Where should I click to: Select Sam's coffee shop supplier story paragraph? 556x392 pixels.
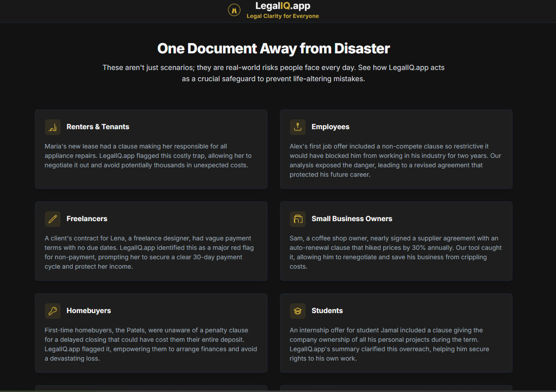[396, 253]
